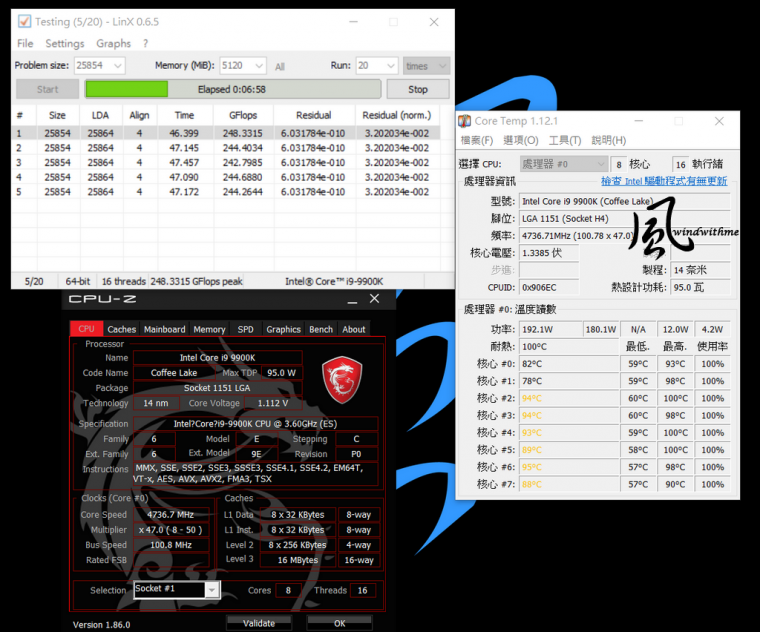Click the 核心 #6 temperature 95°C
760x632 pixels.
click(x=569, y=467)
